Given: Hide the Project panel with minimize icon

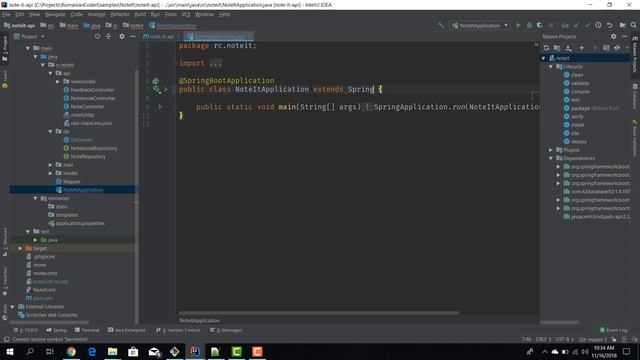Looking at the screenshot, I should pyautogui.click(x=133, y=36).
